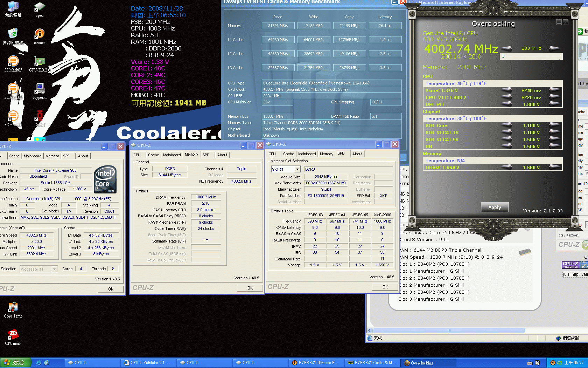Click the Memory Read value 21591 MB/s

[278, 26]
